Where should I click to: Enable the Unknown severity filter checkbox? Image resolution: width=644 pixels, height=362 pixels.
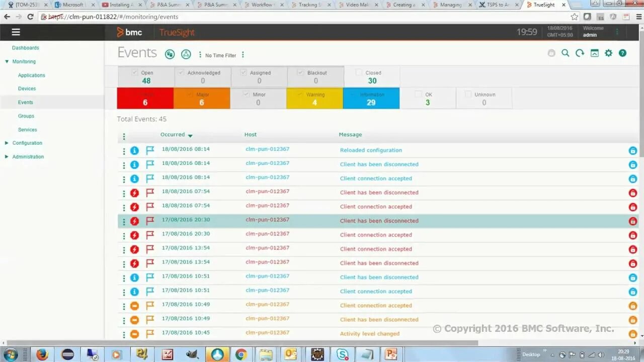tap(468, 94)
